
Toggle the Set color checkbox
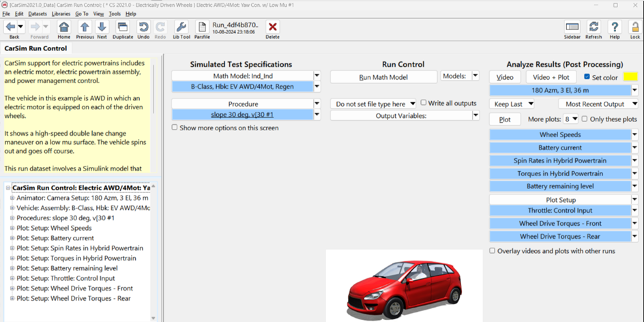pyautogui.click(x=587, y=77)
